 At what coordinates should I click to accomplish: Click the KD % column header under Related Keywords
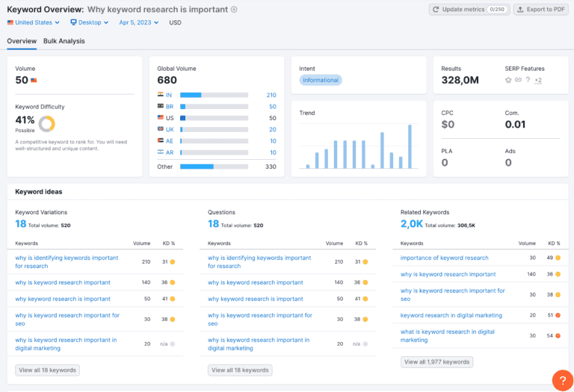tap(554, 243)
